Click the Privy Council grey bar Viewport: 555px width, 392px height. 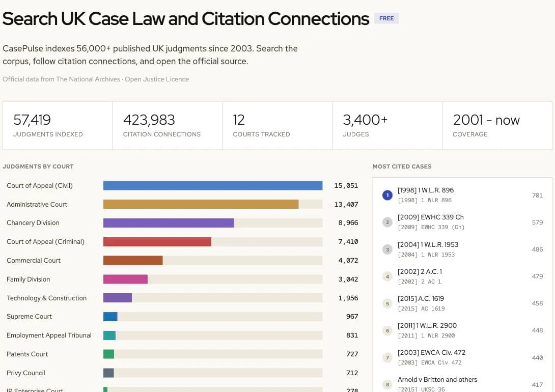[x=108, y=373]
